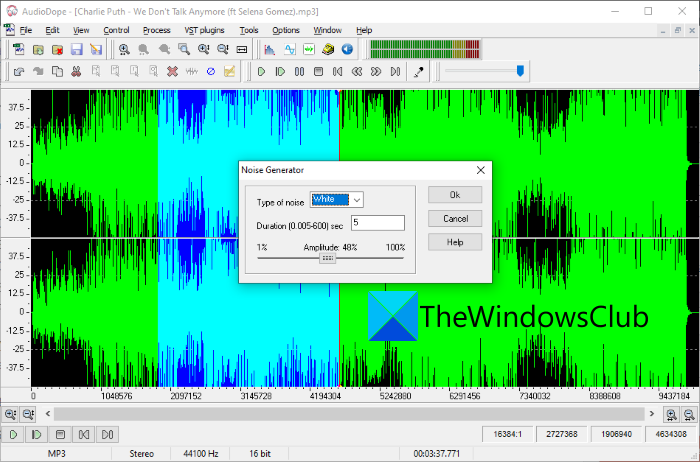Open the Process menu
The image size is (700, 462).
(157, 30)
